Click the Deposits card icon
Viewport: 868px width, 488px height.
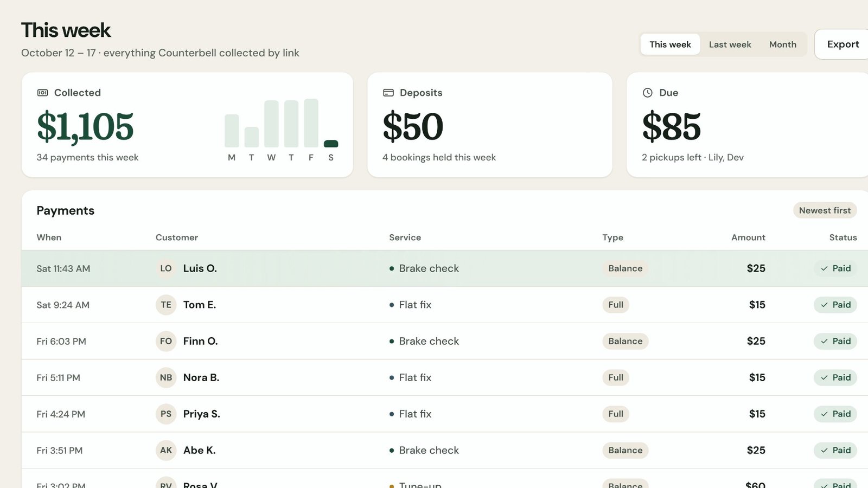(x=388, y=93)
